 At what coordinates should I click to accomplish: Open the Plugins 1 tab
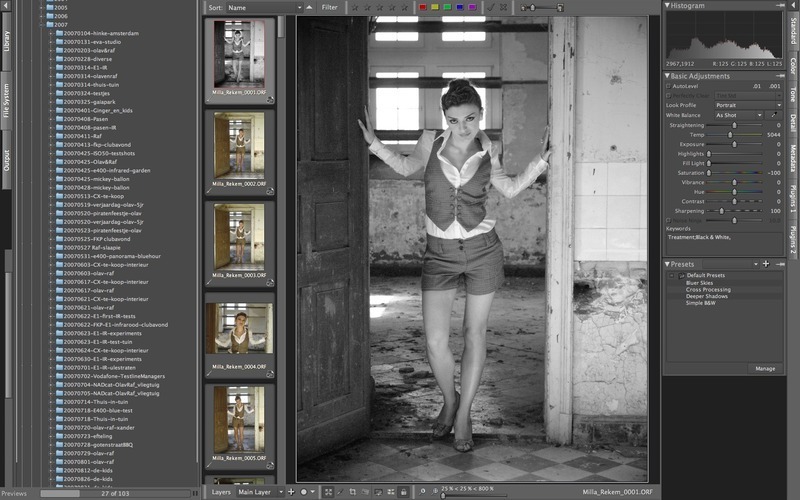click(793, 199)
